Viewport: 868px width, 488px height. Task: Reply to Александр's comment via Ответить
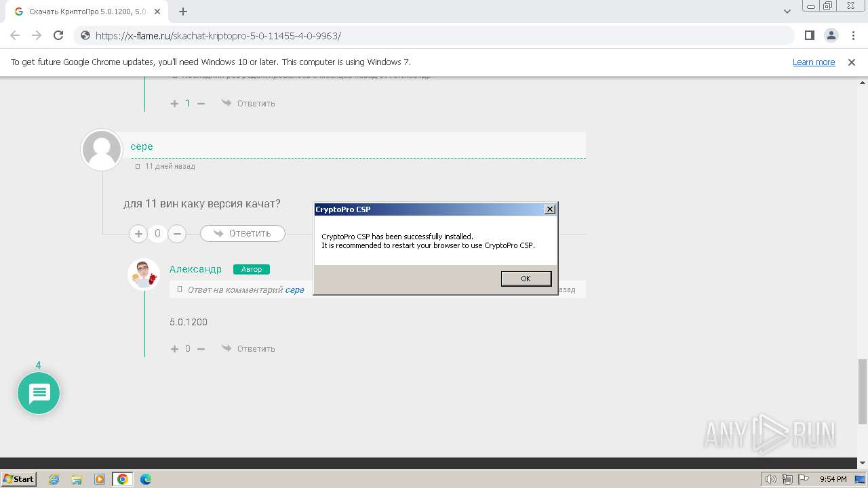[248, 348]
